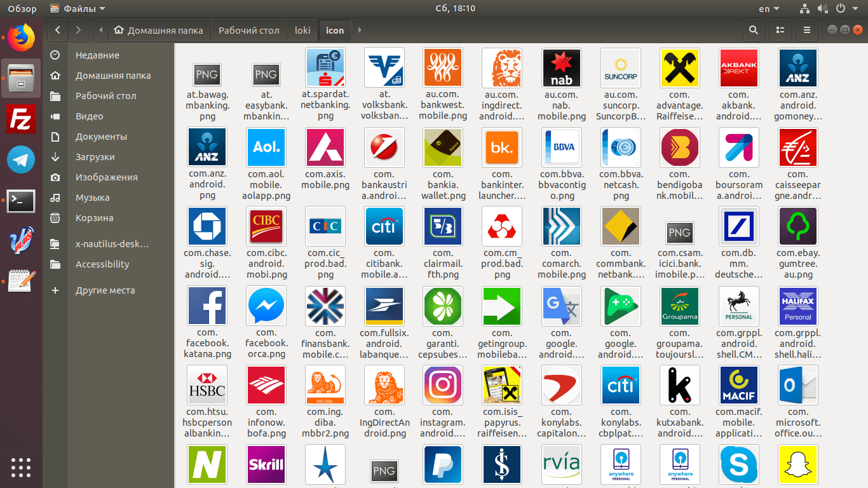The height and width of the screenshot is (488, 868).
Task: Select the com.konylabs.capitalone file icon
Action: click(x=561, y=385)
